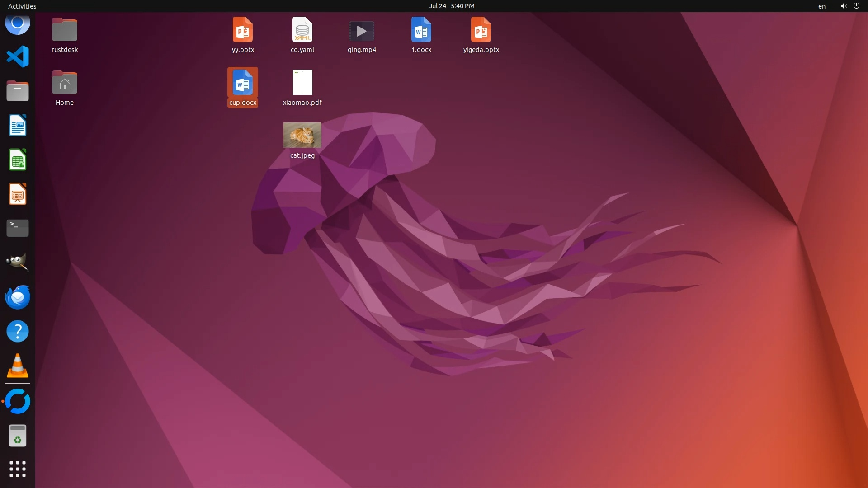Show Applications grid button

(x=18, y=469)
